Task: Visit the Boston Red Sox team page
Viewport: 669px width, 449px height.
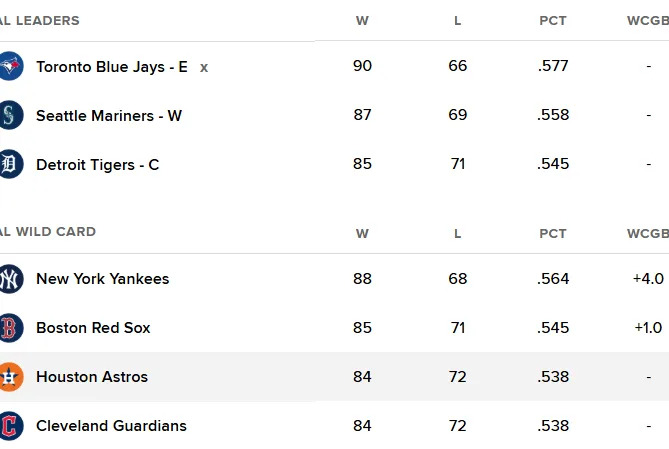Action: pos(93,328)
